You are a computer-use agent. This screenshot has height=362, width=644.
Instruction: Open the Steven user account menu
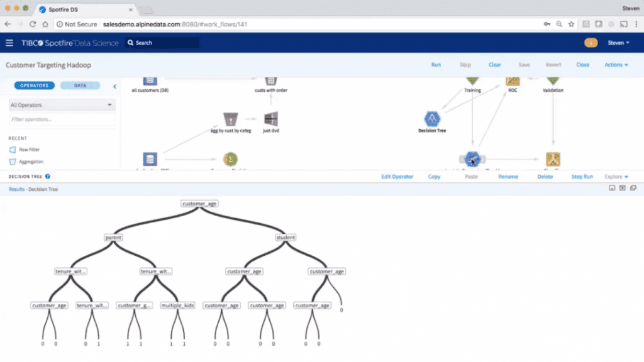(619, 43)
